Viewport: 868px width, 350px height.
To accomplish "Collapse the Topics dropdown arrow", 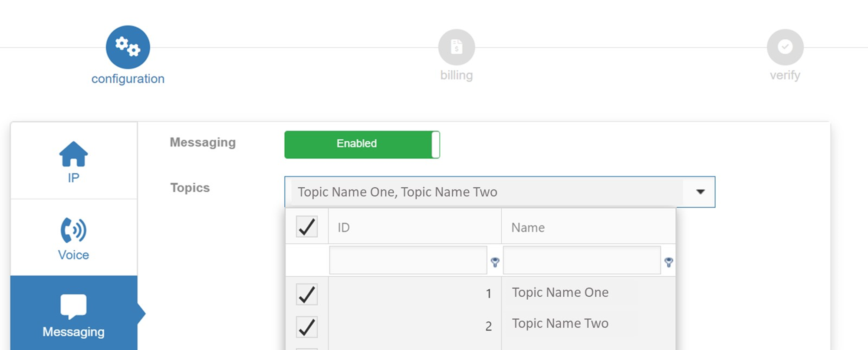I will point(700,192).
